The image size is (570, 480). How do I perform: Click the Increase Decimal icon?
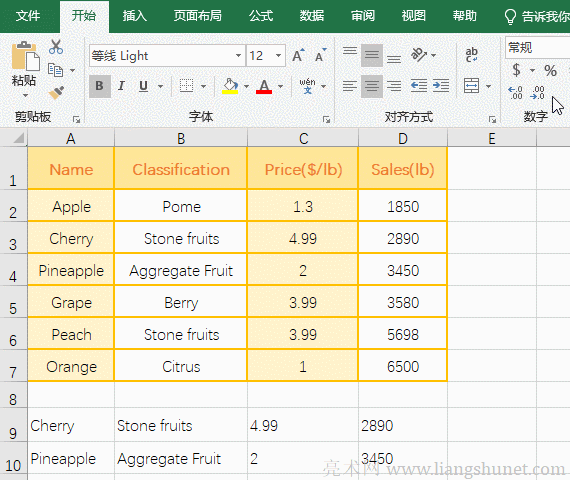[515, 93]
